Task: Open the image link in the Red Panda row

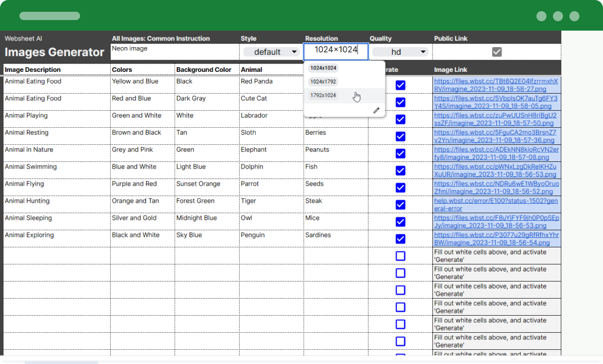Action: pyautogui.click(x=496, y=85)
